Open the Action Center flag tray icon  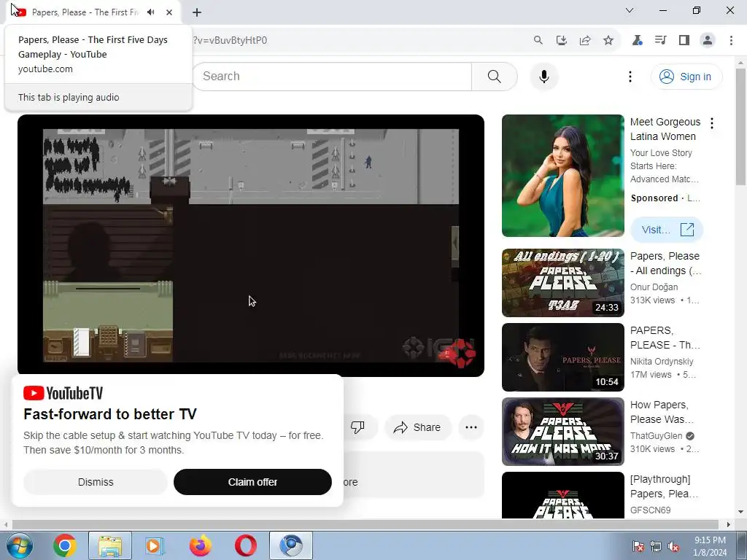(638, 546)
